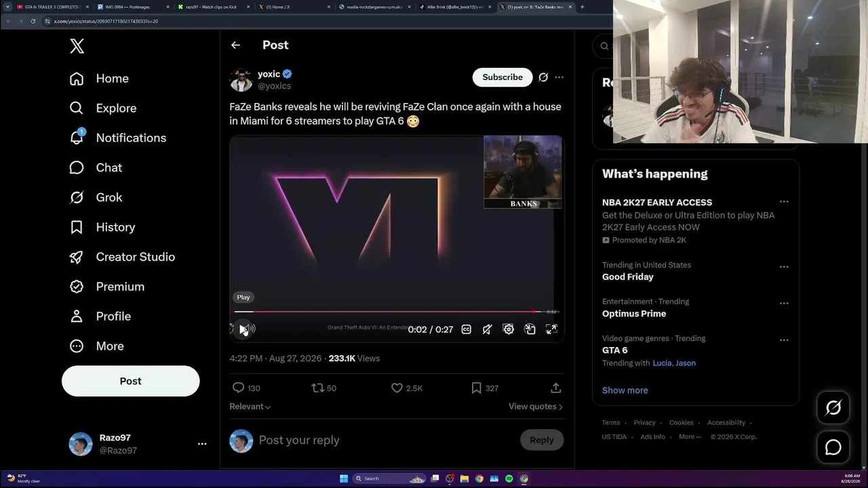Unmute the video
Screen dimensions: 868x488
pos(488,329)
